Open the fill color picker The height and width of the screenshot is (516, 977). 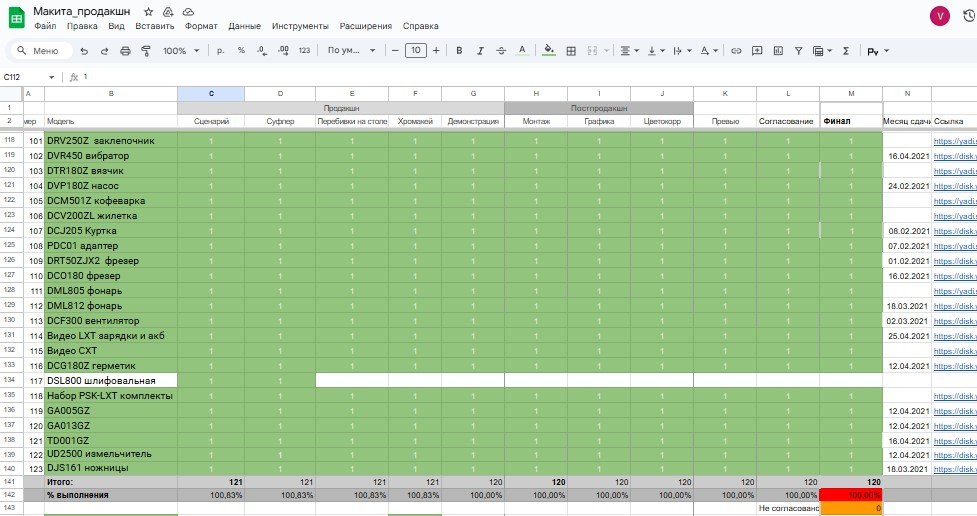pyautogui.click(x=548, y=50)
